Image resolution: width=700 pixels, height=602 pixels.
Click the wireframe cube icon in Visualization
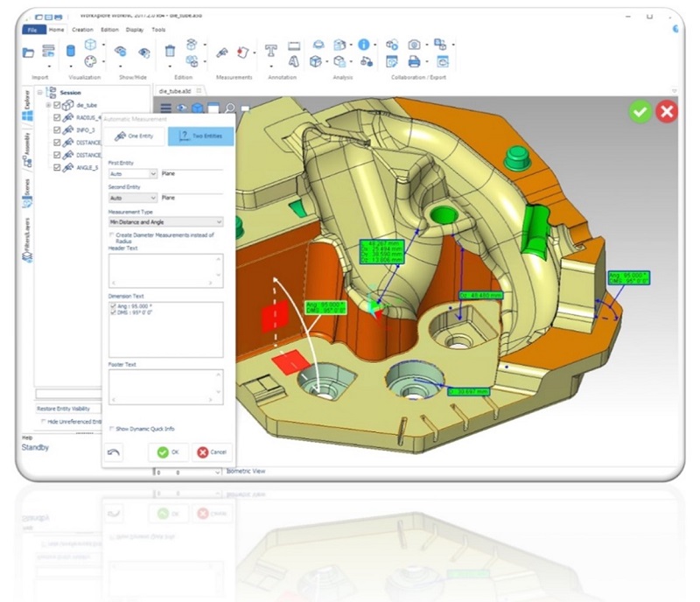point(90,45)
